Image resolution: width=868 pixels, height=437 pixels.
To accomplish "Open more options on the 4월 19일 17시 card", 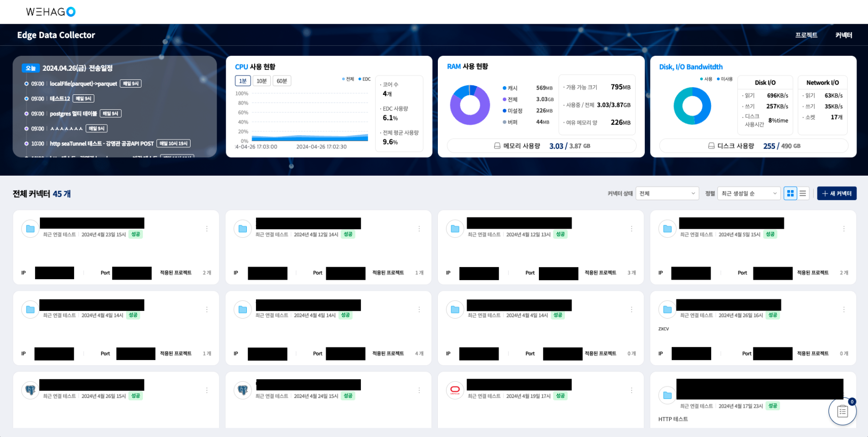I will pos(632,390).
